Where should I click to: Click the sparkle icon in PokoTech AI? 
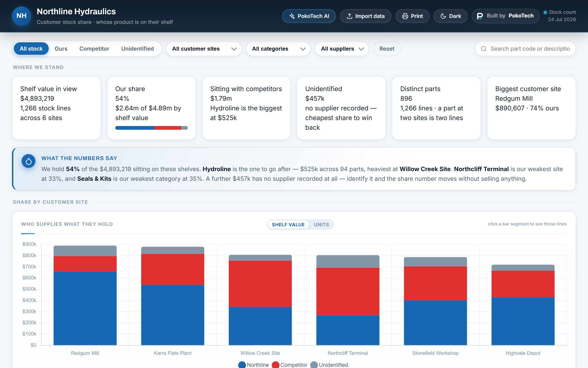[x=292, y=16]
